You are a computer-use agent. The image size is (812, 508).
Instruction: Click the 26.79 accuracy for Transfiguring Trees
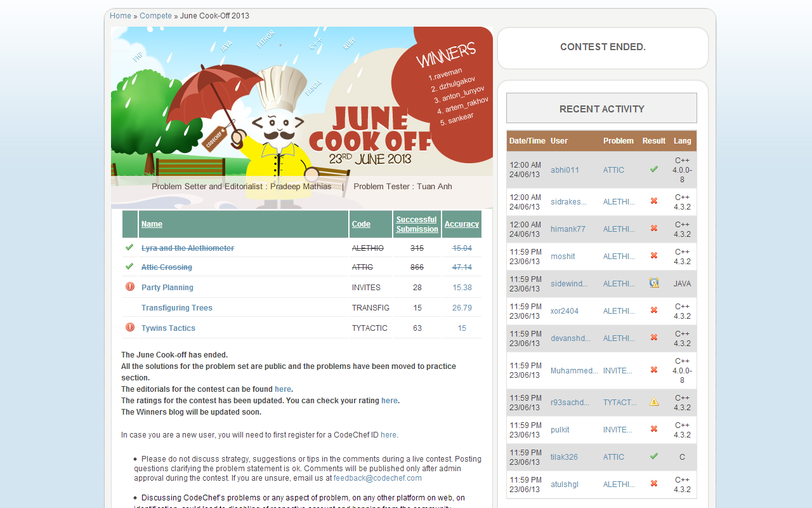462,308
